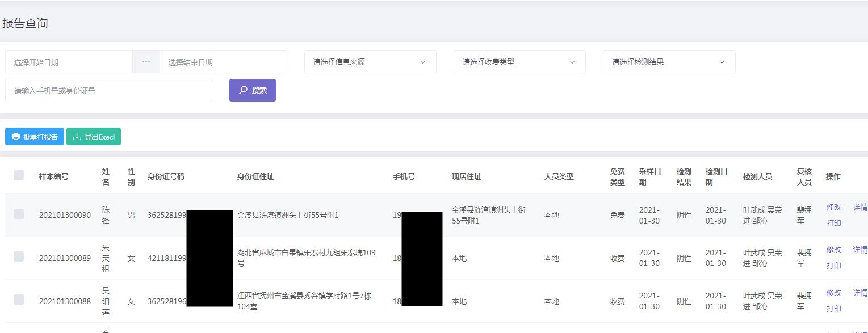868x333 pixels.
Task: Click the chevron arrow on 请选择检测结果 selector
Action: tap(722, 61)
